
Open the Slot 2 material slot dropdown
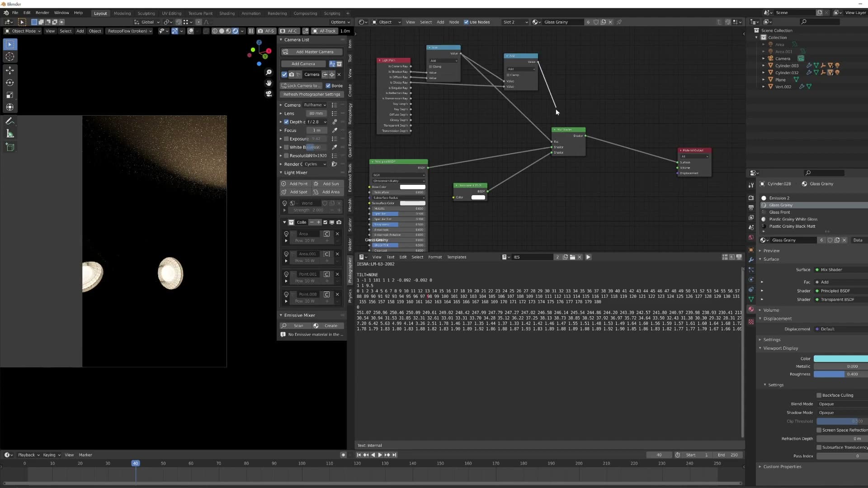[515, 22]
